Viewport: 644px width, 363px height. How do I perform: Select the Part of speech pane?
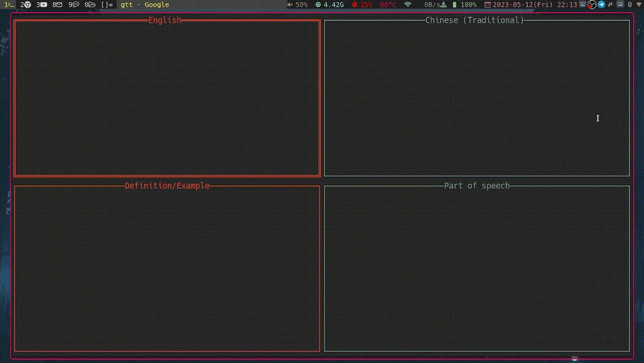pyautogui.click(x=476, y=267)
